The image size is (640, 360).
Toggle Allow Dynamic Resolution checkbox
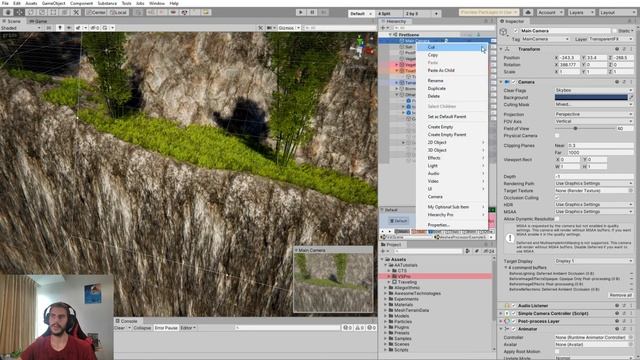557,219
